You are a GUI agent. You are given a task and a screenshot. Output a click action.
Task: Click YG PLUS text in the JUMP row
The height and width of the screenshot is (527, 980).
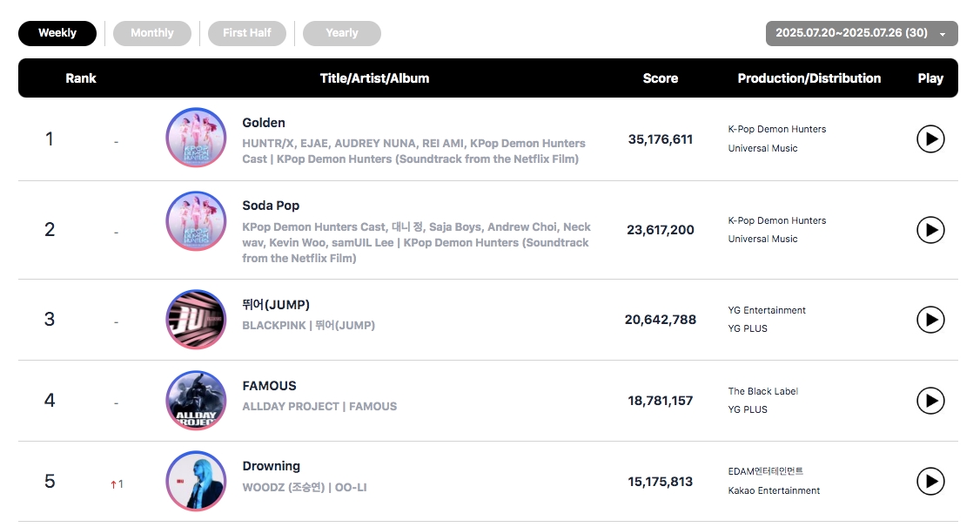coord(748,328)
